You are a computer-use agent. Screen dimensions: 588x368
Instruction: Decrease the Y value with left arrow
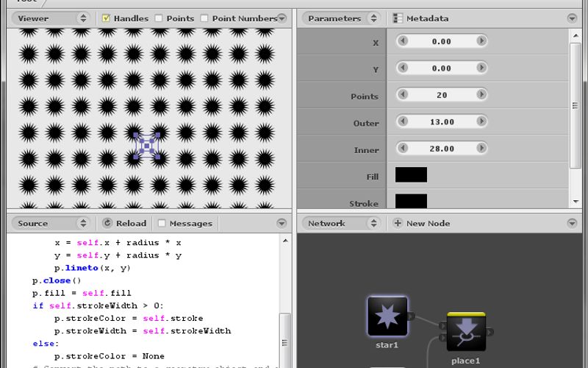click(x=403, y=68)
